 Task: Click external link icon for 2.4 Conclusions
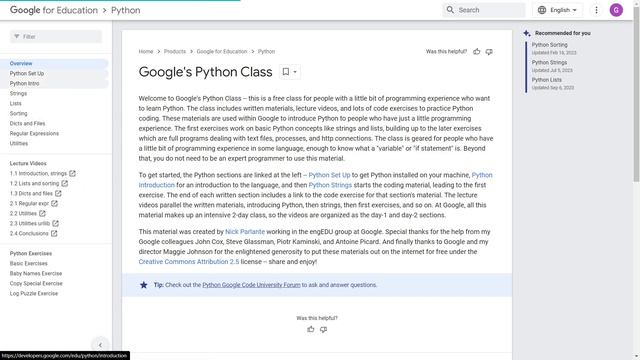point(54,233)
